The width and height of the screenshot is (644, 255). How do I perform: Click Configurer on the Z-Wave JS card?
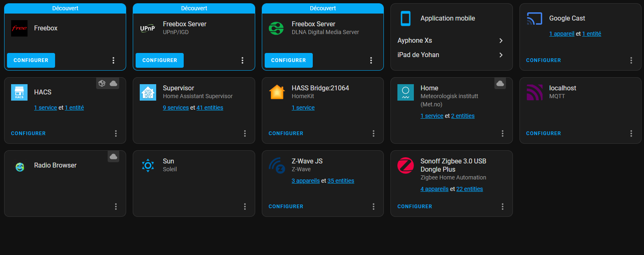[286, 207]
